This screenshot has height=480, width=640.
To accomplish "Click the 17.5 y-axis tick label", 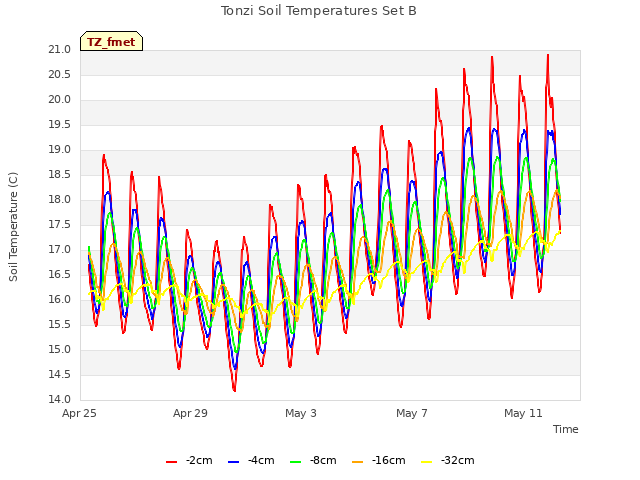I will click(x=60, y=224).
